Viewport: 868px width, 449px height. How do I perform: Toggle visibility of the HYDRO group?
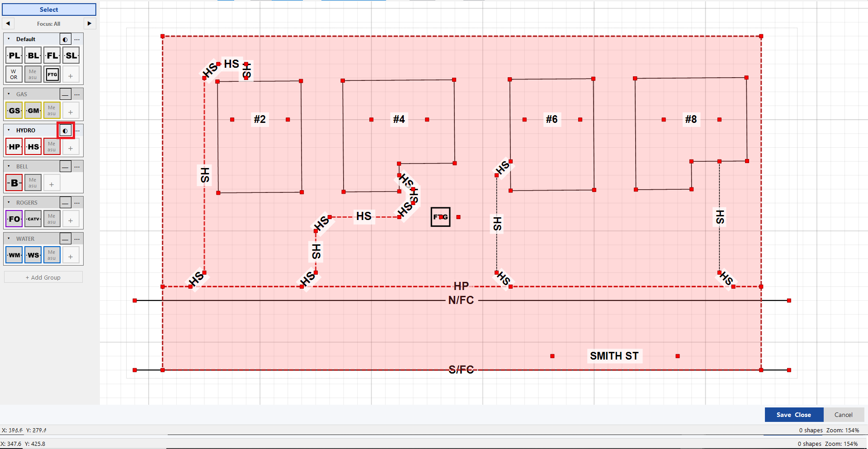tap(66, 130)
